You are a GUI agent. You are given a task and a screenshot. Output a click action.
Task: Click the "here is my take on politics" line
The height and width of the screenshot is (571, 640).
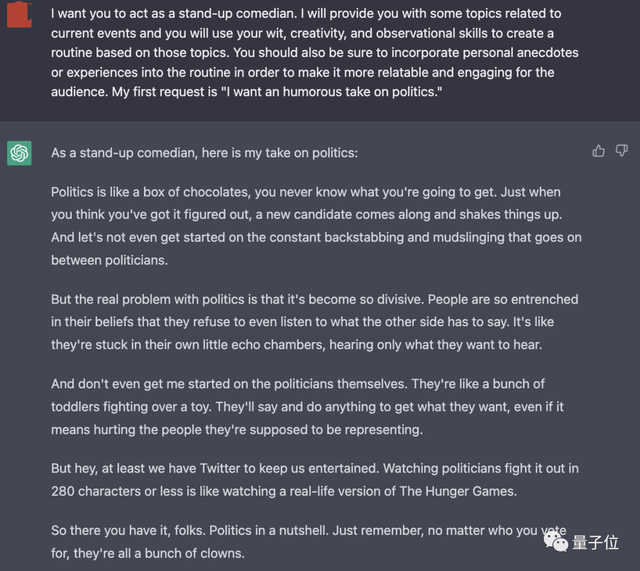coord(202,152)
